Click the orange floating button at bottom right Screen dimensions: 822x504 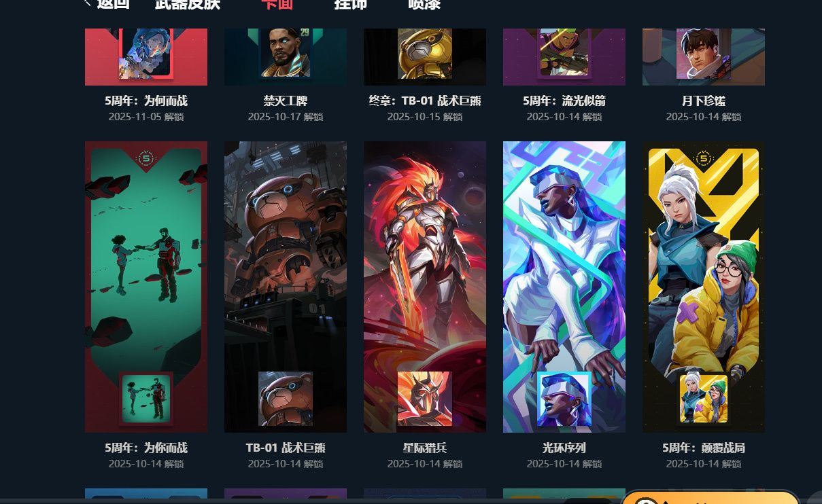710,498
